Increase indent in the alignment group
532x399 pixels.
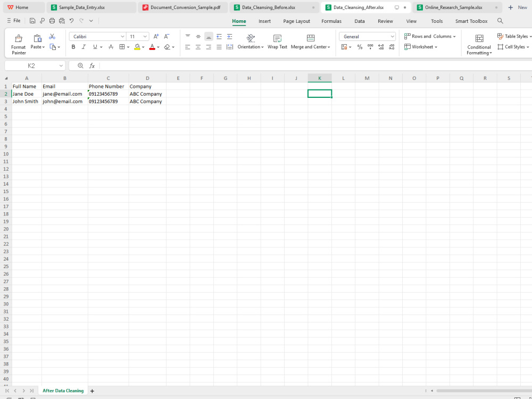230,36
